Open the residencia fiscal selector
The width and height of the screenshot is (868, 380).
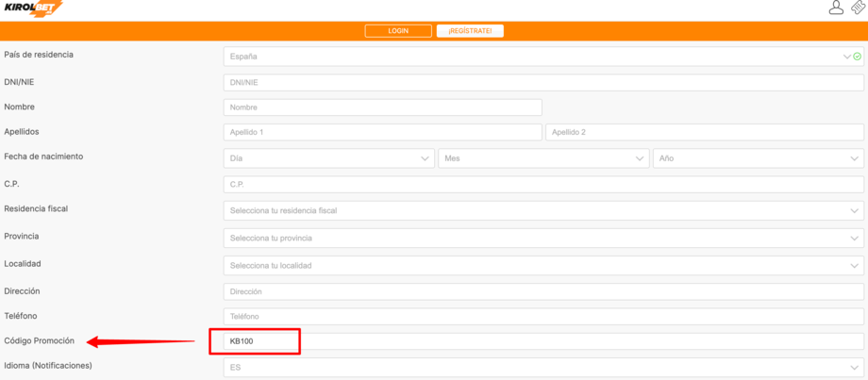click(543, 210)
